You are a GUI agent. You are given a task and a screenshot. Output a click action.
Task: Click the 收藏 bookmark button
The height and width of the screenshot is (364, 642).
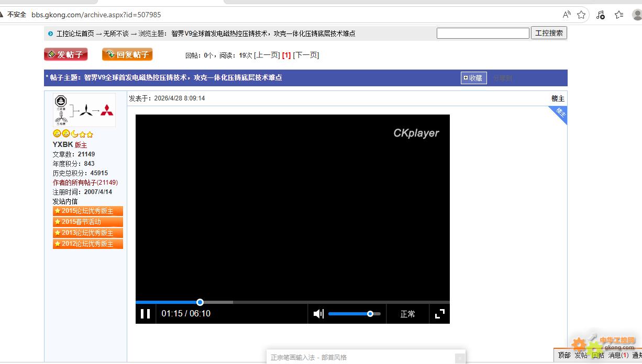point(473,78)
